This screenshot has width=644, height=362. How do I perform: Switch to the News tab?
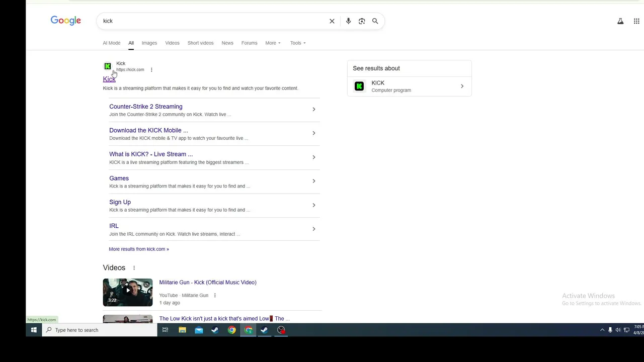[x=227, y=43]
